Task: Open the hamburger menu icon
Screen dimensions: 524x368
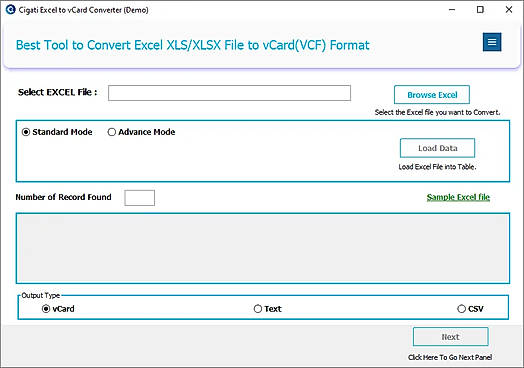Action: (x=492, y=42)
